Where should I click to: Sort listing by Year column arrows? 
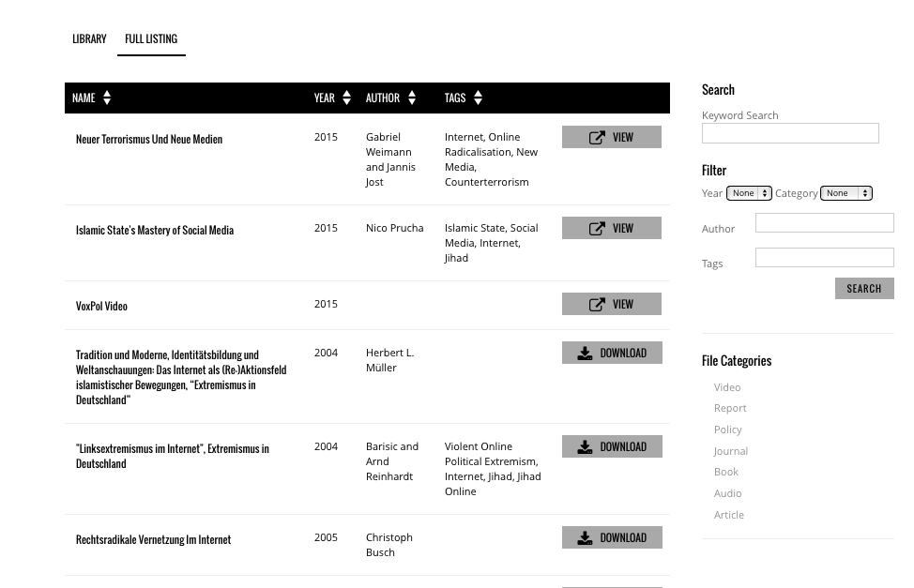point(347,98)
